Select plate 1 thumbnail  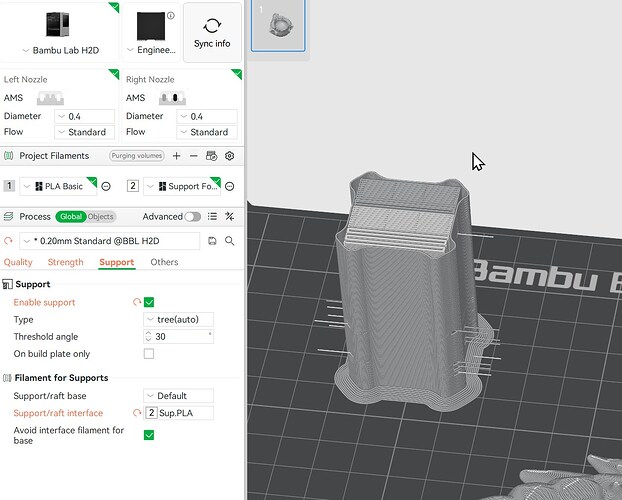[x=278, y=26]
